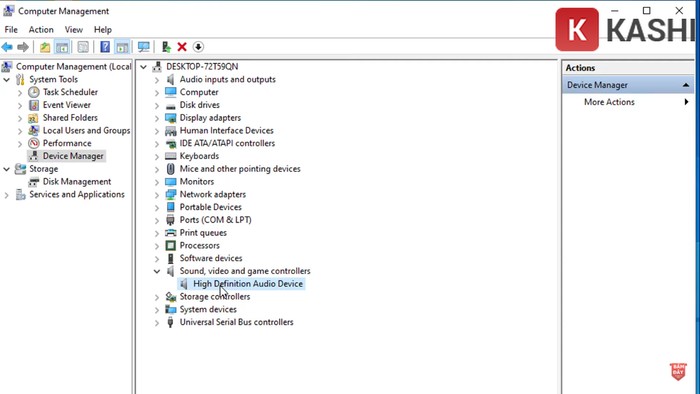700x394 pixels.
Task: Open the File menu
Action: (11, 29)
